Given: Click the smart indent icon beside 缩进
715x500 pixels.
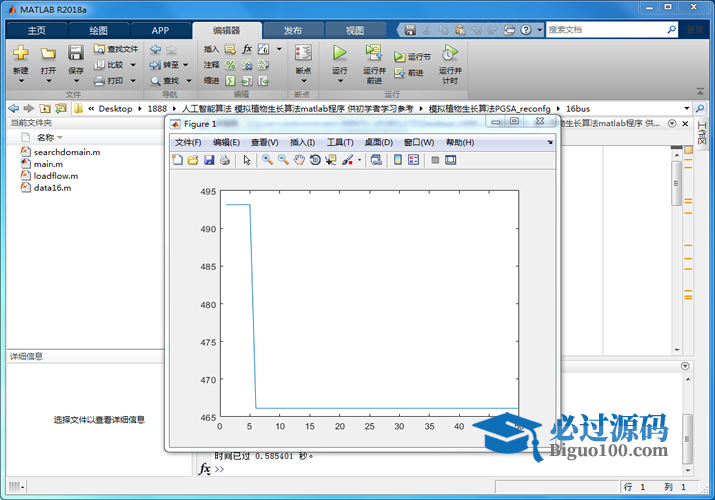Looking at the screenshot, I should 231,81.
